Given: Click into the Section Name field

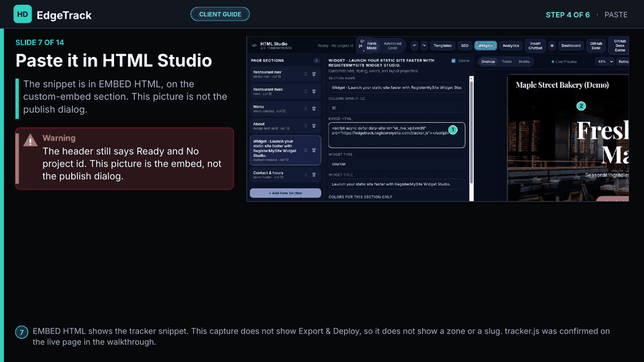Looking at the screenshot, I should [396, 87].
